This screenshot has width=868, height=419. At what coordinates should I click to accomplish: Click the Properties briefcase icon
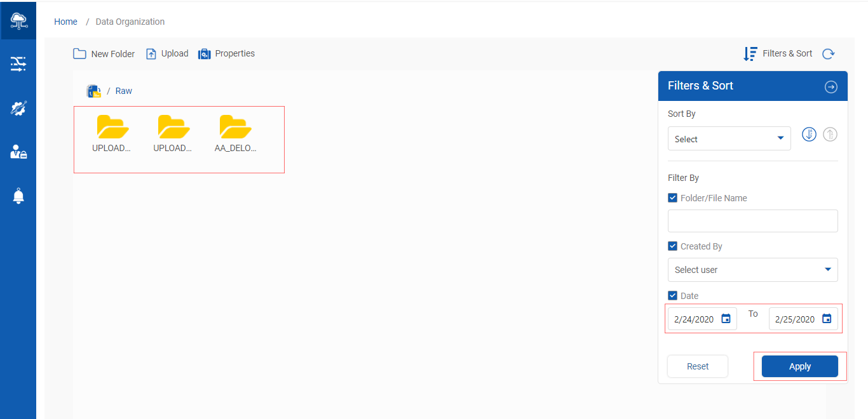click(x=204, y=54)
